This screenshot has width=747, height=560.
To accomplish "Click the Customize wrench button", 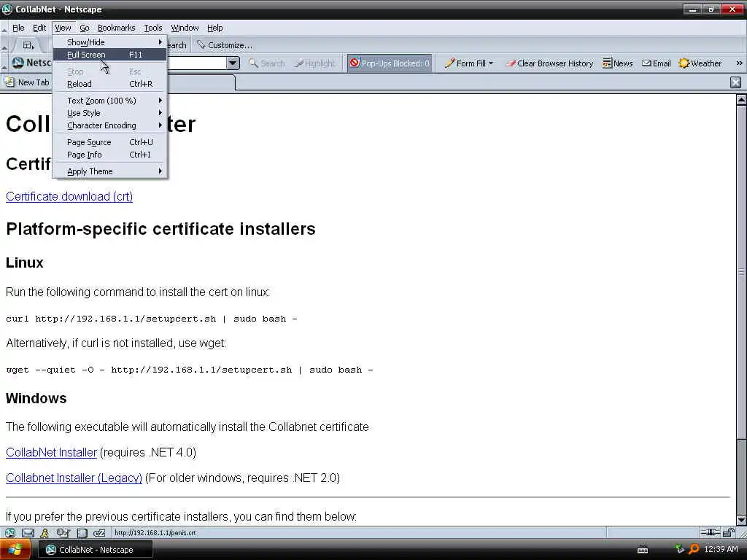I will tap(225, 45).
